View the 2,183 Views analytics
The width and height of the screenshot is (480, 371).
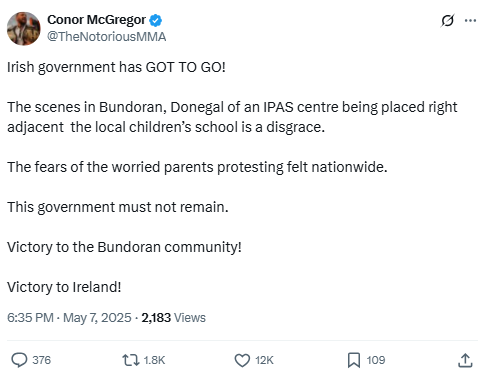(x=173, y=318)
